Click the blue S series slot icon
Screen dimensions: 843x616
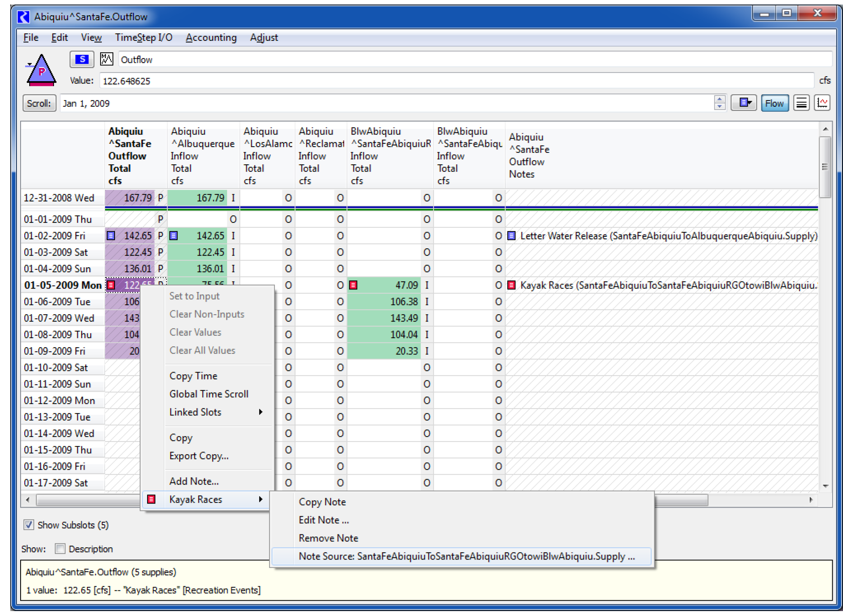click(82, 59)
